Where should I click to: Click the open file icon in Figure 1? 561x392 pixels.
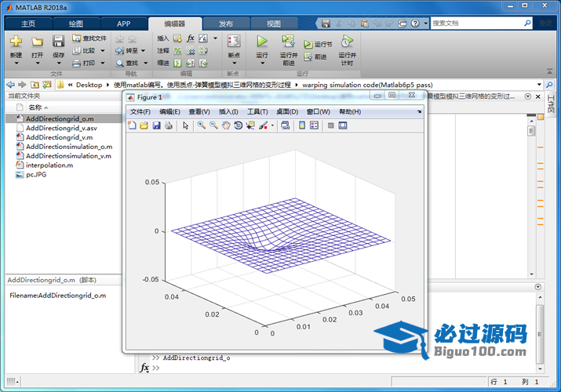pyautogui.click(x=144, y=125)
